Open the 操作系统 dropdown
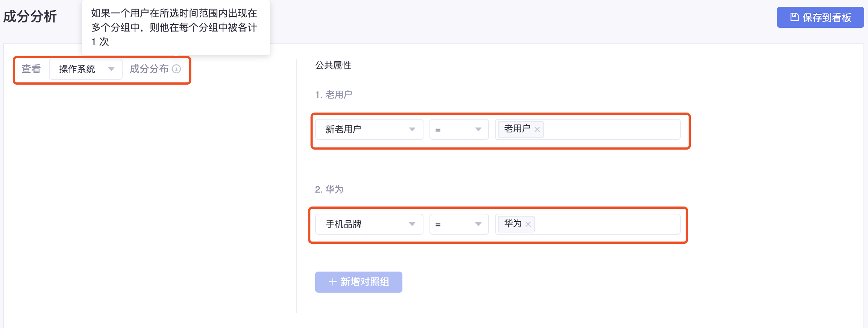 86,69
